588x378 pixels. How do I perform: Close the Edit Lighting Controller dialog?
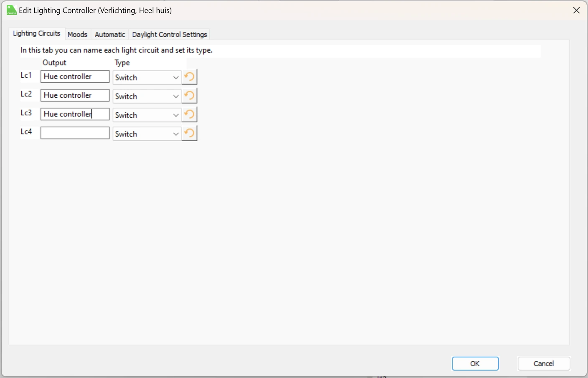point(576,10)
